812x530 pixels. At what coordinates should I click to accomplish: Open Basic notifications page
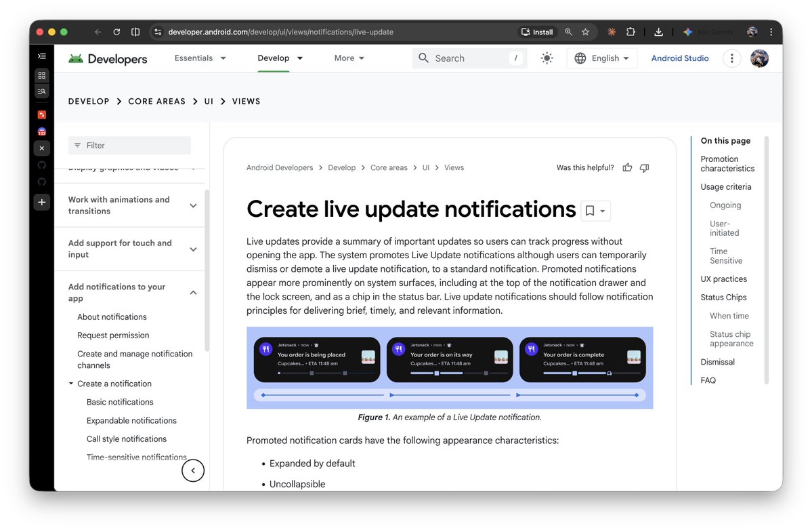[120, 402]
